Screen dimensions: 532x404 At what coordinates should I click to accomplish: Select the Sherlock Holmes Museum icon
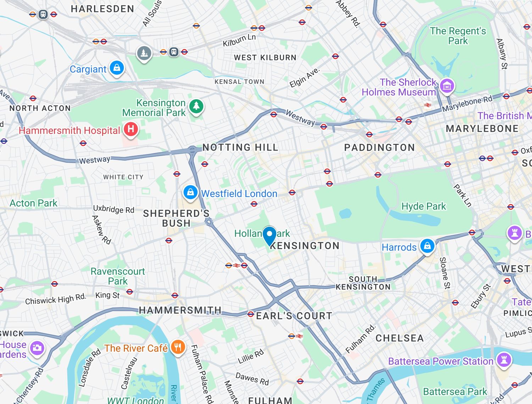[x=447, y=86]
